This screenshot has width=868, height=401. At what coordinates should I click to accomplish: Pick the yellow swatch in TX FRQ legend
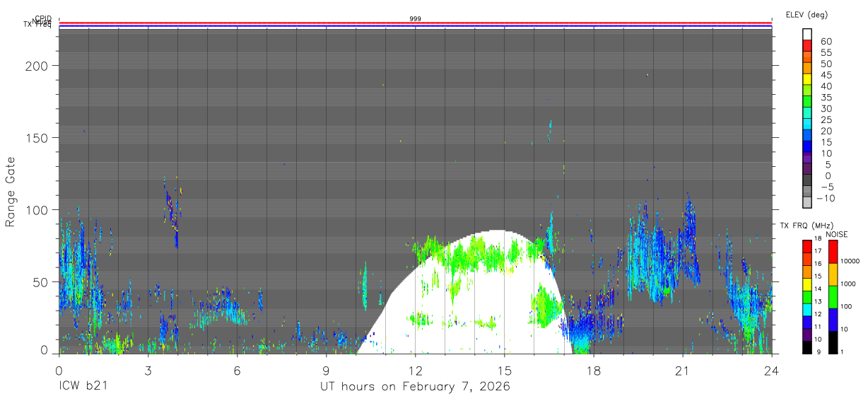tap(807, 284)
